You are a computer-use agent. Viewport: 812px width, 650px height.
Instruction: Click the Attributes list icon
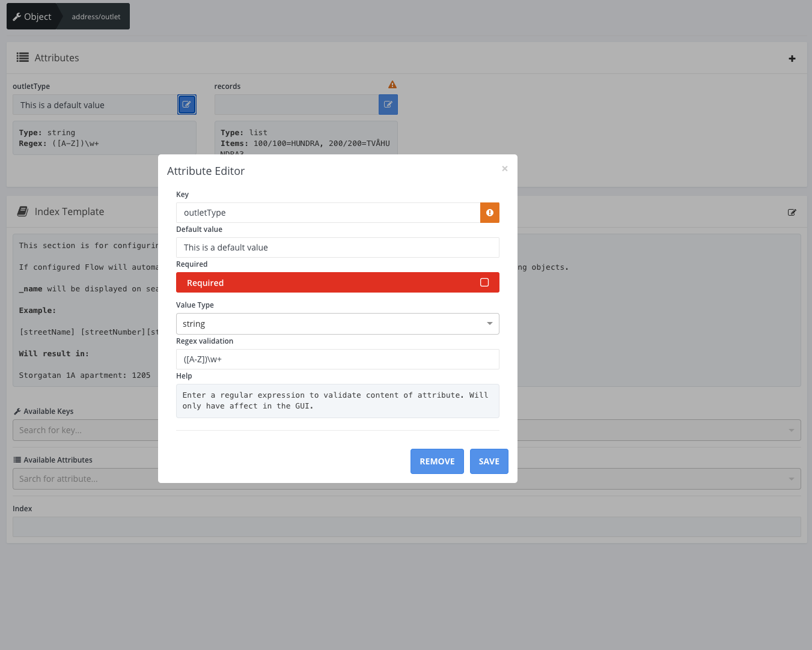[x=23, y=58]
